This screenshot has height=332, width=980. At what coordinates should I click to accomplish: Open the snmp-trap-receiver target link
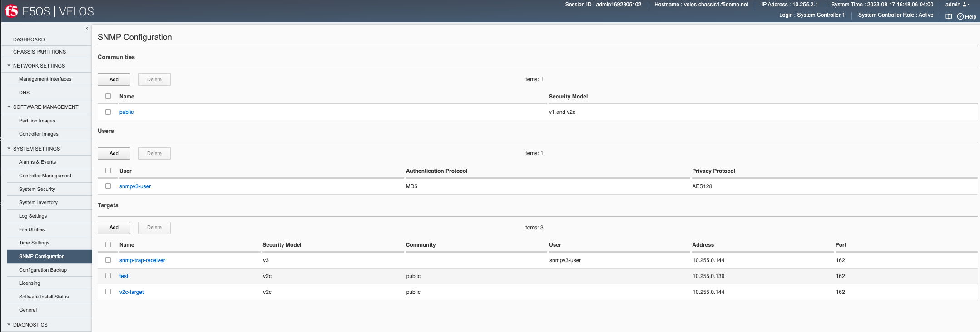click(x=142, y=260)
